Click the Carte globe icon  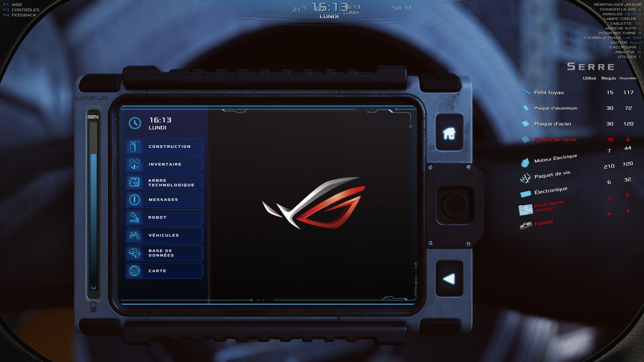pos(134,271)
